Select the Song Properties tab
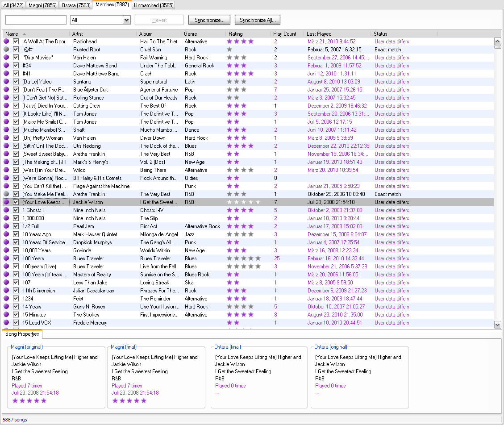Viewport: 504px width, 425px height. [22, 334]
